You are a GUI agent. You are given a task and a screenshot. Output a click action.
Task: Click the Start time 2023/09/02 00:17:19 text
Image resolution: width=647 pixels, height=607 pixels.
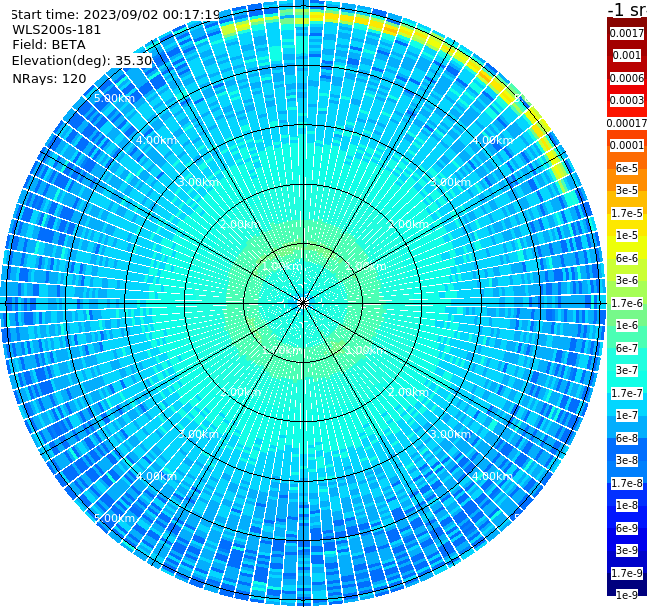tap(116, 14)
